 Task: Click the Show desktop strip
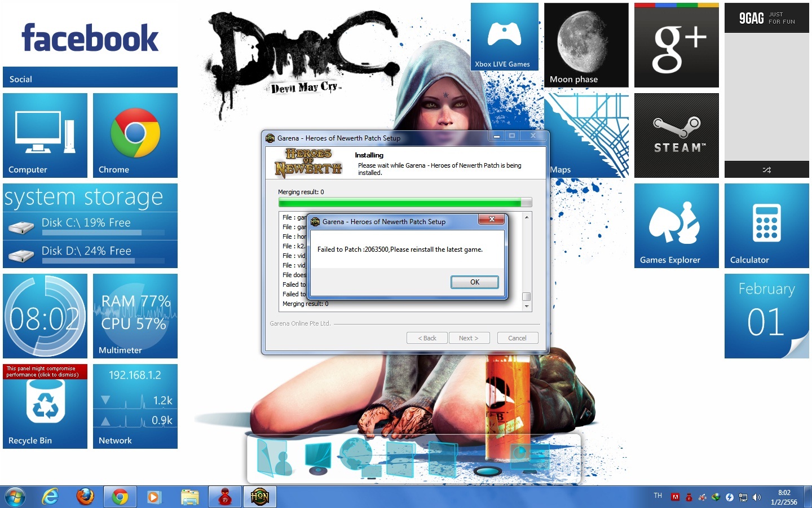coord(808,497)
